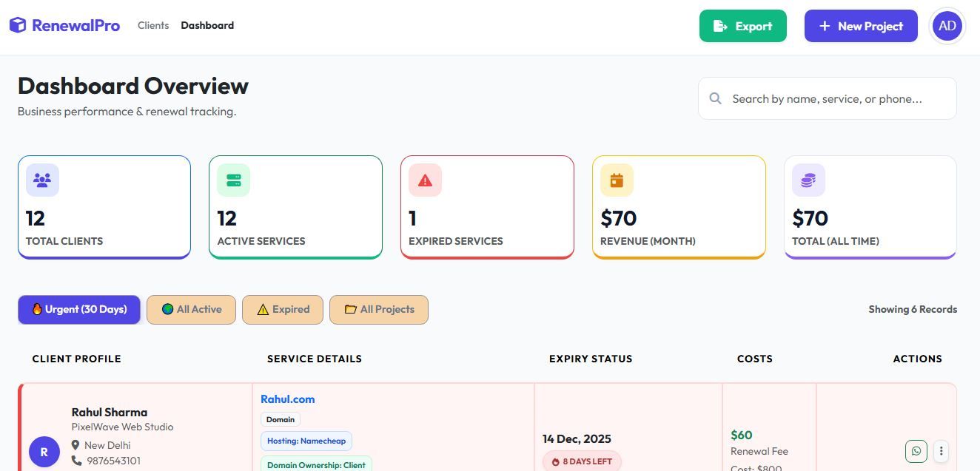Click the Revenue (Month) calendar icon
980x471 pixels.
pos(617,180)
